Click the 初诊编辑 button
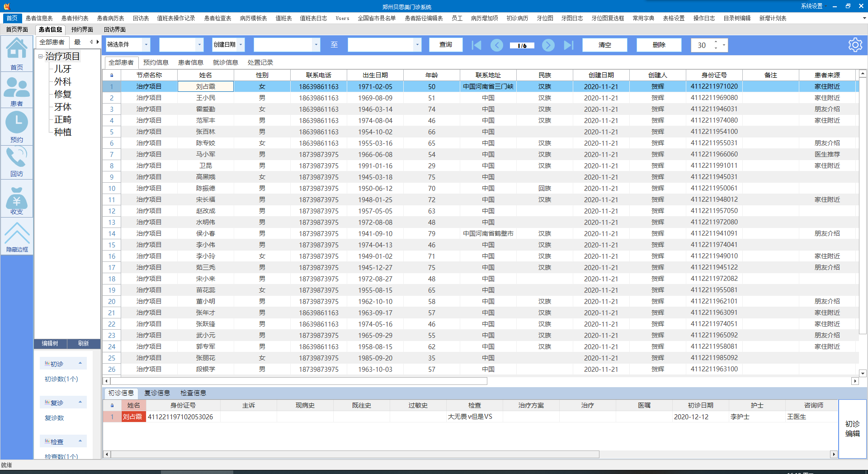This screenshot has width=868, height=474. [853, 429]
